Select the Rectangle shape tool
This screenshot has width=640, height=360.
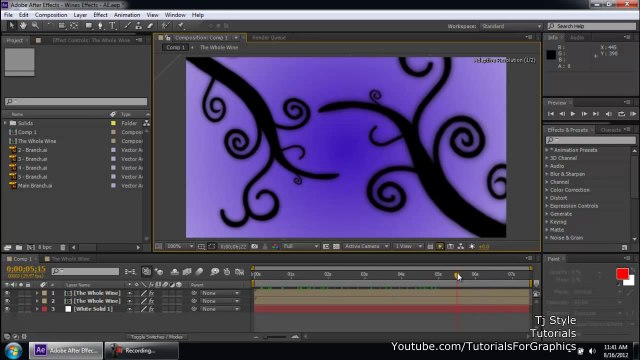click(89, 26)
